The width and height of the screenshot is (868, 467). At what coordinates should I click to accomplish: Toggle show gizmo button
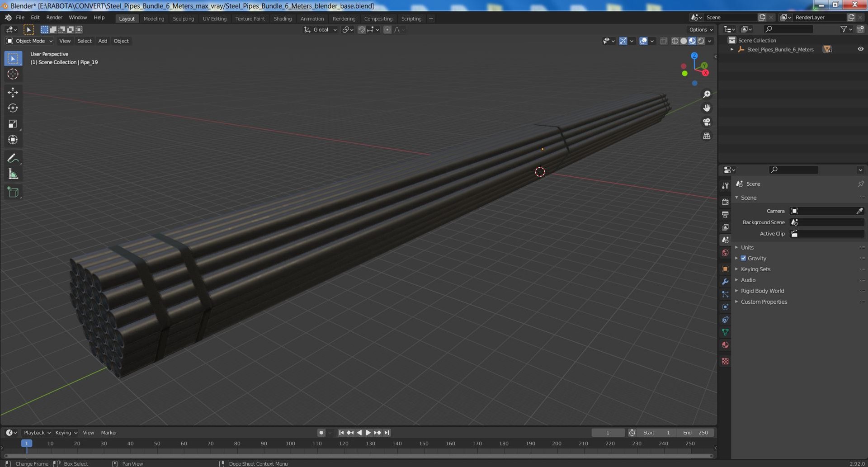click(x=623, y=41)
